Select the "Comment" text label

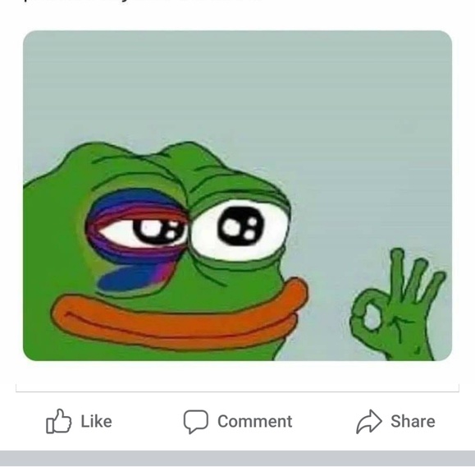(254, 421)
